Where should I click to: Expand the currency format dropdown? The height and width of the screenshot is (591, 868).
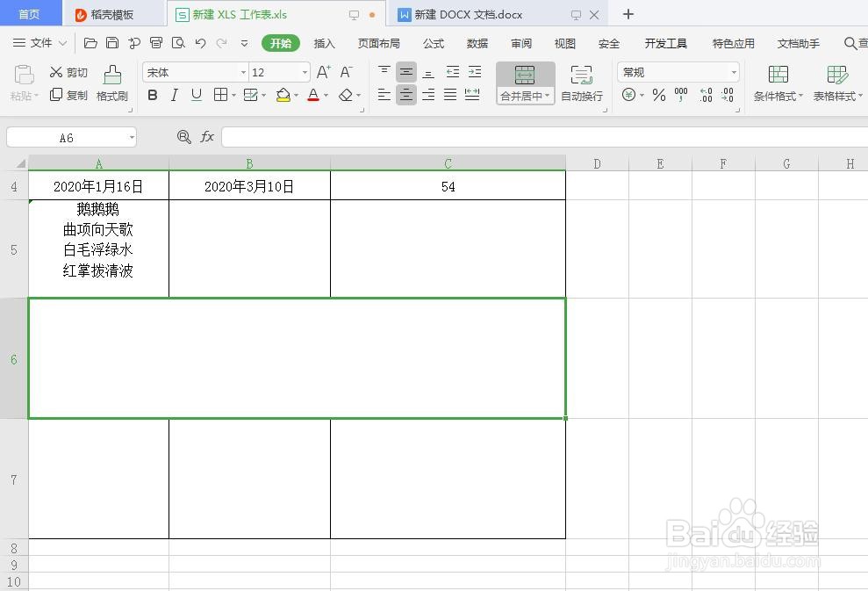[x=642, y=95]
